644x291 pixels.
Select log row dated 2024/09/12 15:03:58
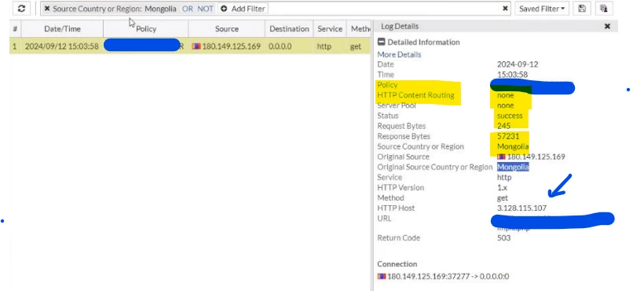coord(190,46)
